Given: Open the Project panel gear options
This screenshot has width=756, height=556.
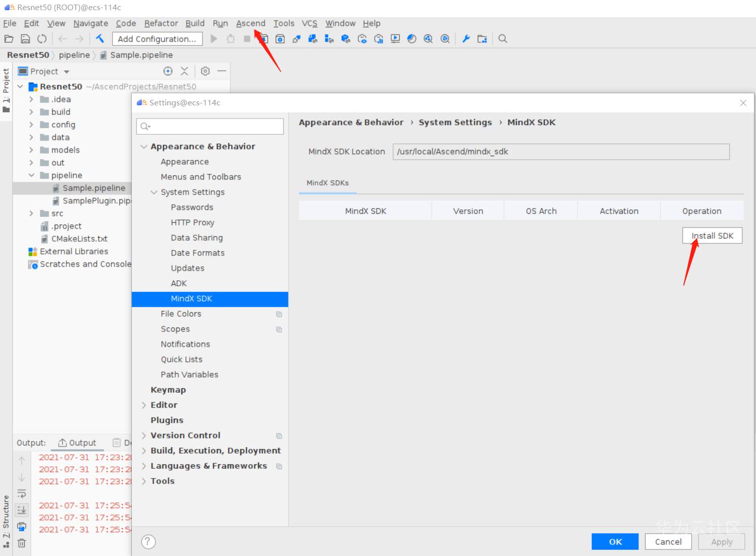Looking at the screenshot, I should pos(205,71).
